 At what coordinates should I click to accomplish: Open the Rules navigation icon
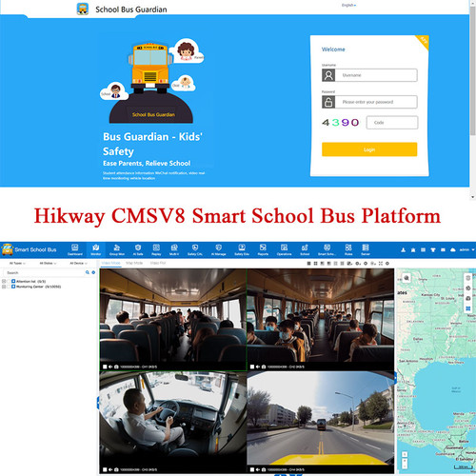tap(348, 249)
